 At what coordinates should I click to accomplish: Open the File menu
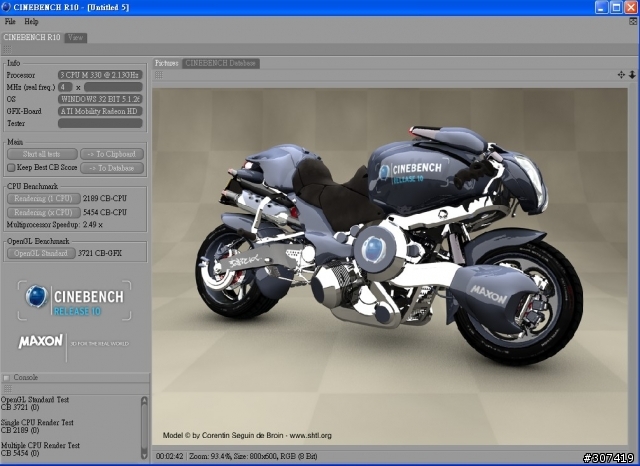point(10,22)
